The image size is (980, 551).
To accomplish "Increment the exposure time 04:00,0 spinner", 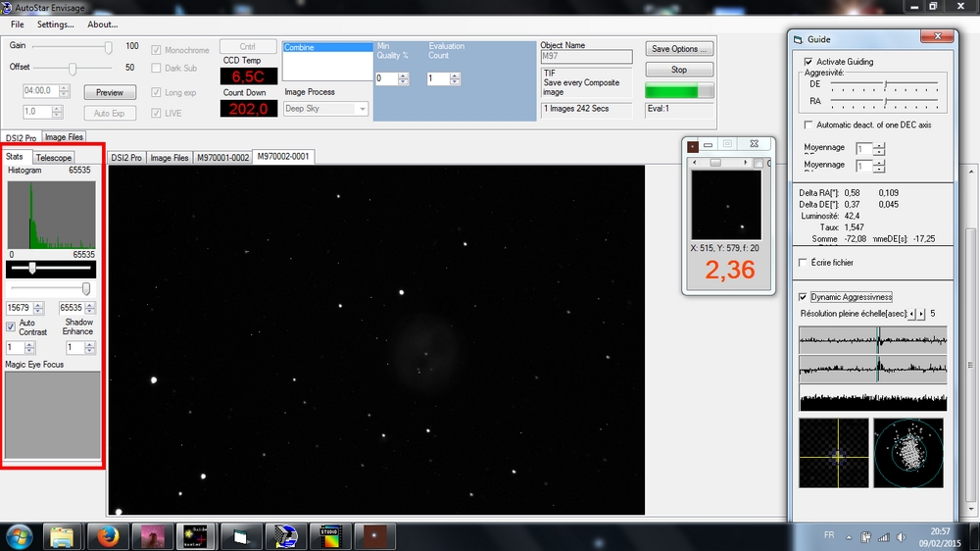I will 64,88.
